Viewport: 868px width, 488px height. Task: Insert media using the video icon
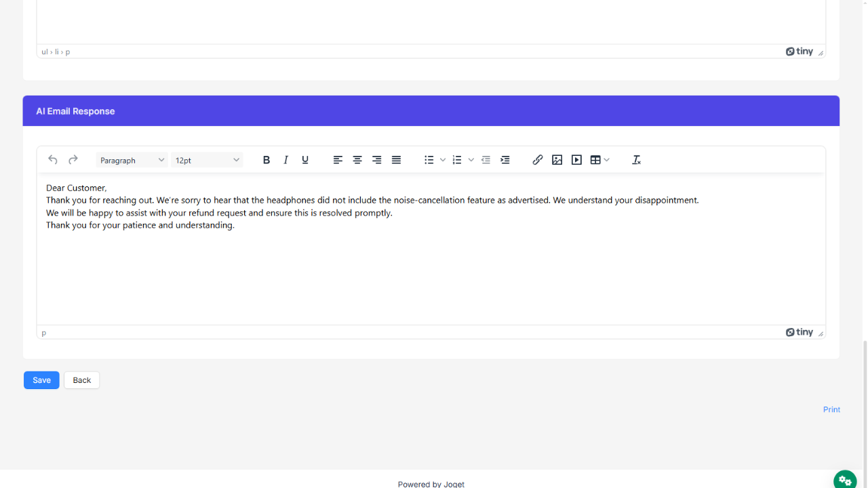576,160
